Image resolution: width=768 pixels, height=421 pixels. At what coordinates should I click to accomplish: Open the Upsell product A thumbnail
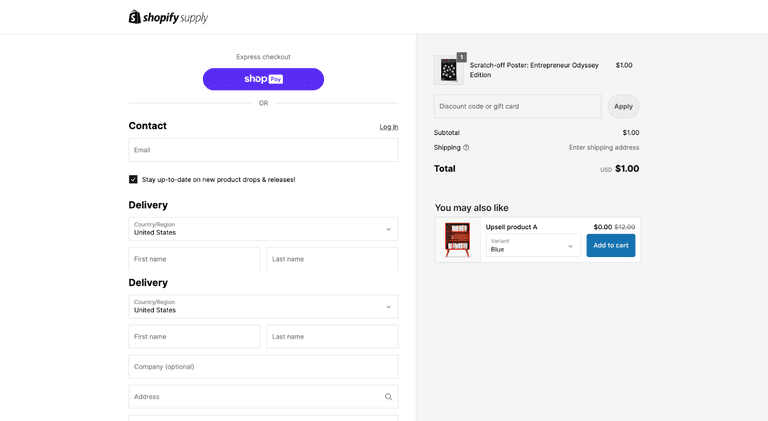458,240
